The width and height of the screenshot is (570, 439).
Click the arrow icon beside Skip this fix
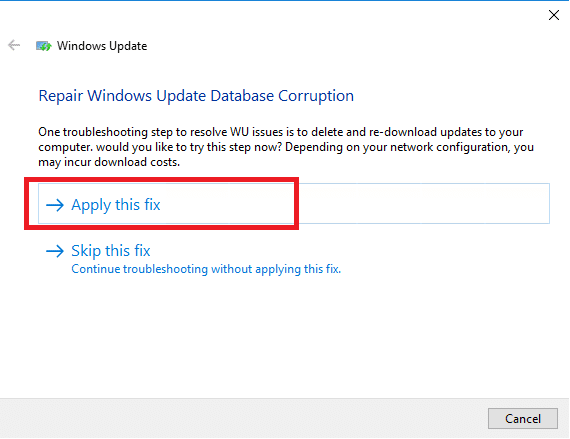(x=55, y=251)
